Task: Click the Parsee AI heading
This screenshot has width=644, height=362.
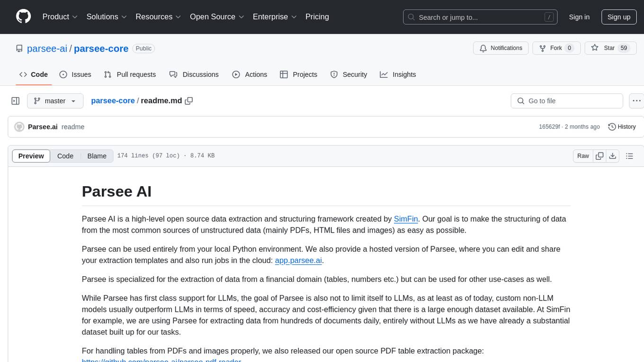Action: (x=116, y=191)
